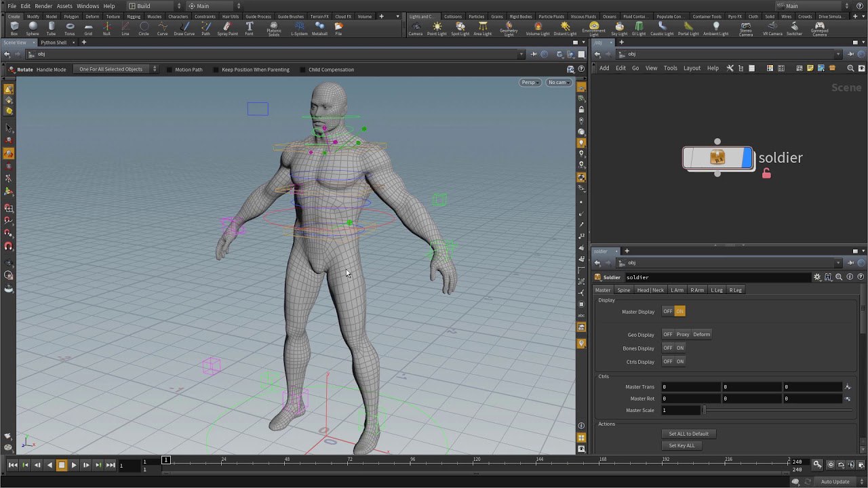Image resolution: width=868 pixels, height=488 pixels.
Task: Open the Platonic Solids tool
Action: pyautogui.click(x=274, y=29)
